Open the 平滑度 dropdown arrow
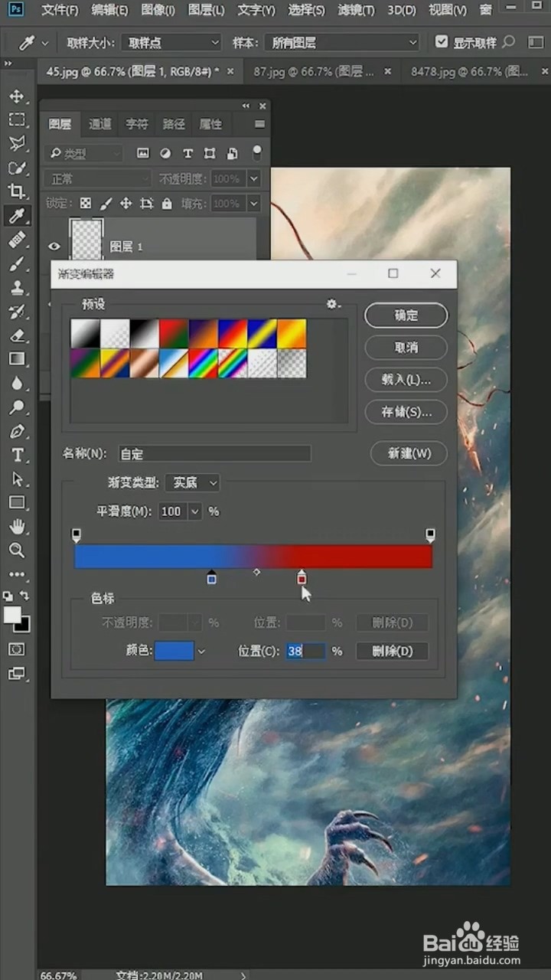Screen dimensions: 551x980 click(195, 511)
